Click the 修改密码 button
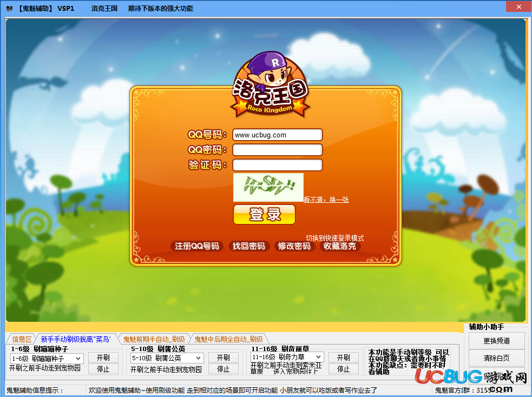Screen dimensions: 532x397 click(294, 246)
